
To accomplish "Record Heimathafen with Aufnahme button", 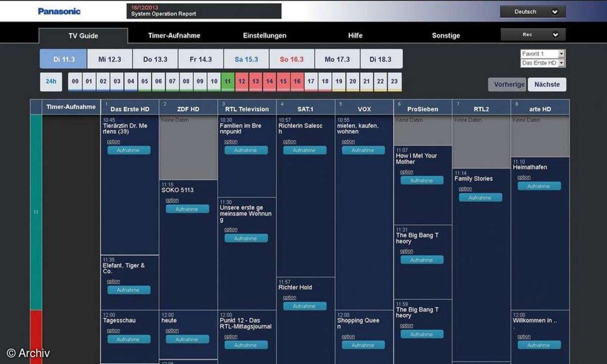I will pos(539,186).
